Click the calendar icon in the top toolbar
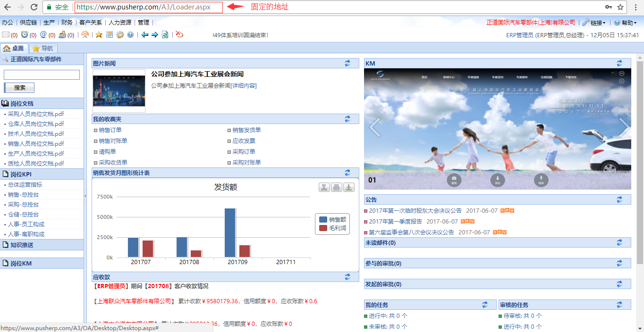The image size is (644, 332). click(x=109, y=34)
